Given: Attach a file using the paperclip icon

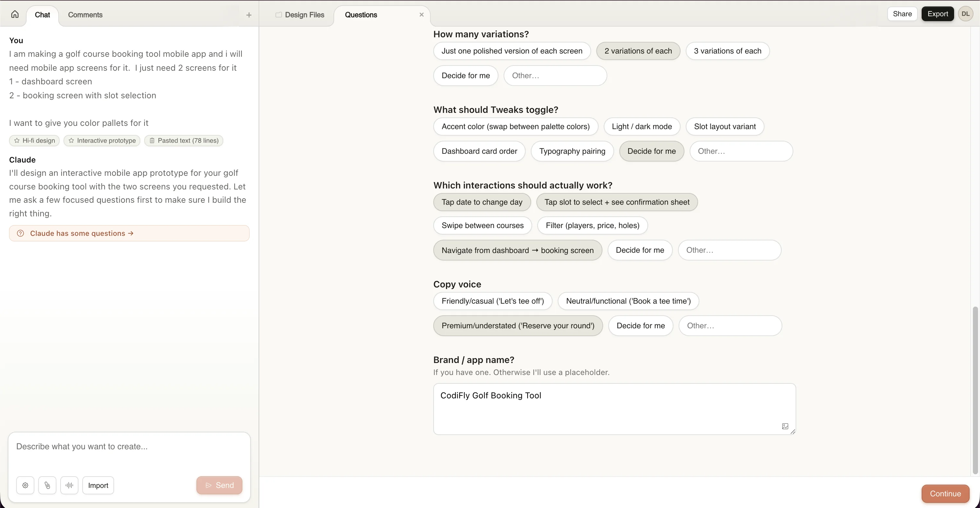Looking at the screenshot, I should 47,485.
